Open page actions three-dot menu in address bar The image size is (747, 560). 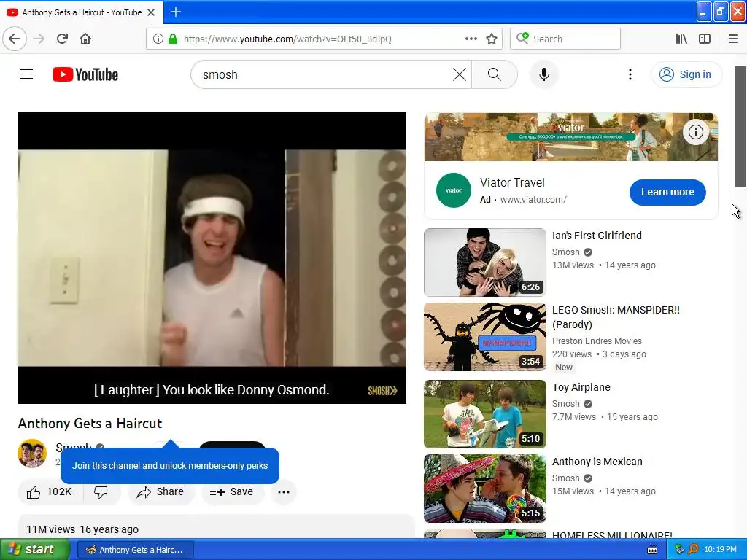[471, 39]
